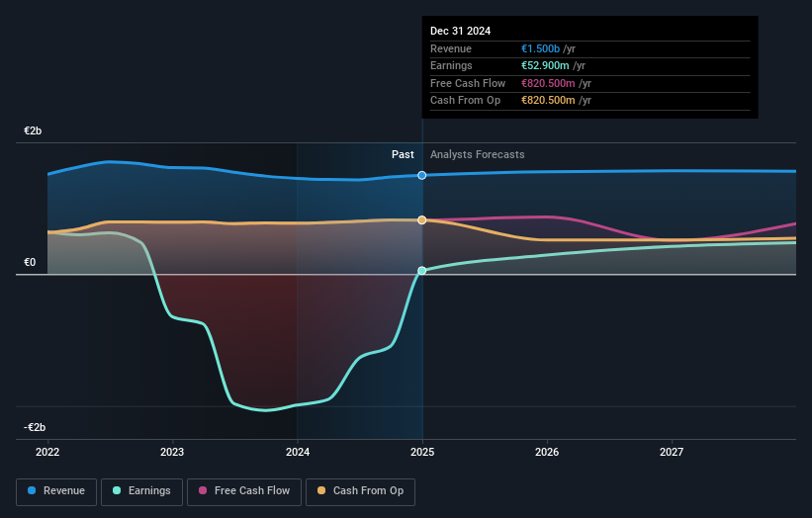Select the 2022 x-axis label
The height and width of the screenshot is (518, 812).
(x=47, y=452)
